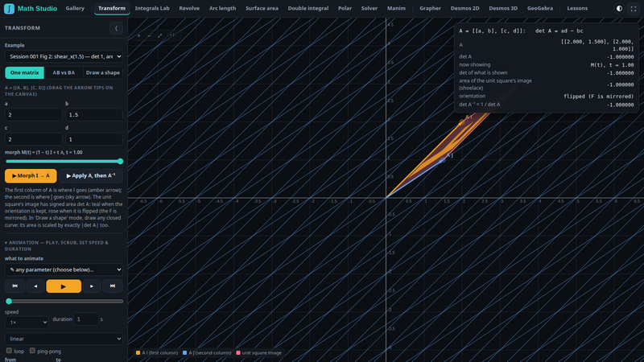
Task: Click the sky-blue A j arrow tip
Action: coord(442,159)
